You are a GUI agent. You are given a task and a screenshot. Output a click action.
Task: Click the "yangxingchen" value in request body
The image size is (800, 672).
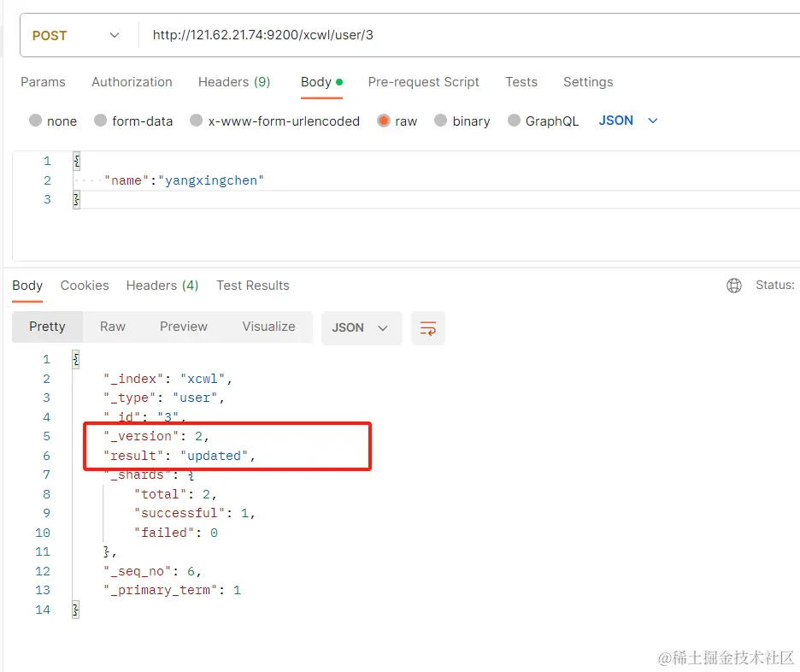(211, 180)
